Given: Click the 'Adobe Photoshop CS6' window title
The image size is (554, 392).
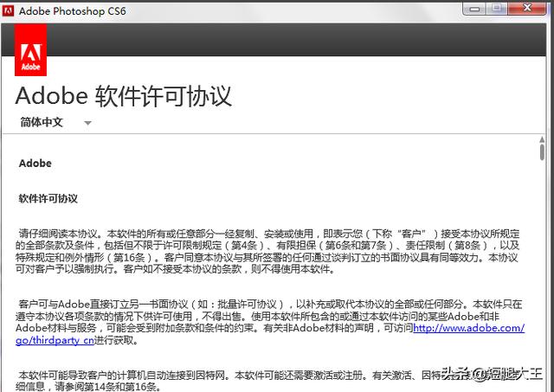Looking at the screenshot, I should point(73,11).
